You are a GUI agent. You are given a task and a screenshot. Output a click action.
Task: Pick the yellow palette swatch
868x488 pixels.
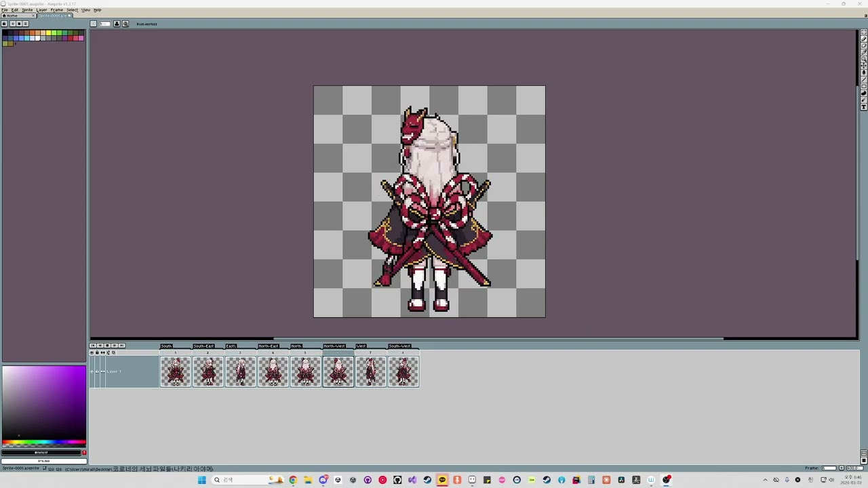48,33
